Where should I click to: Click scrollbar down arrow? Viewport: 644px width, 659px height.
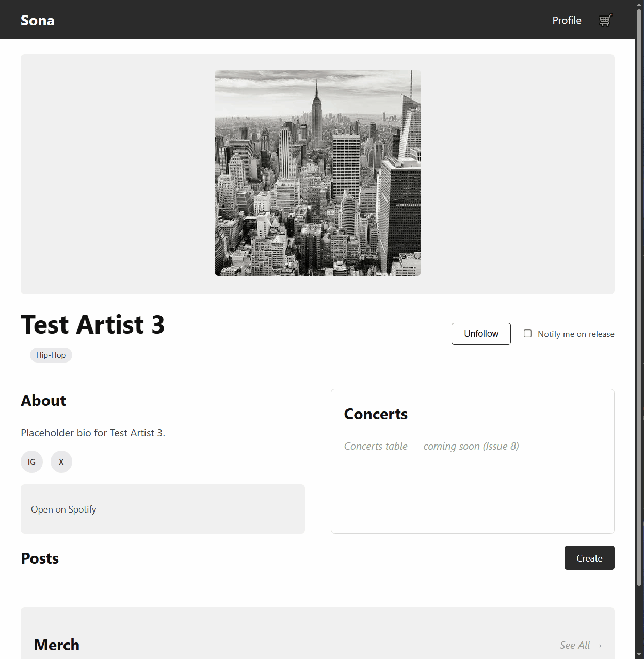tap(639, 655)
